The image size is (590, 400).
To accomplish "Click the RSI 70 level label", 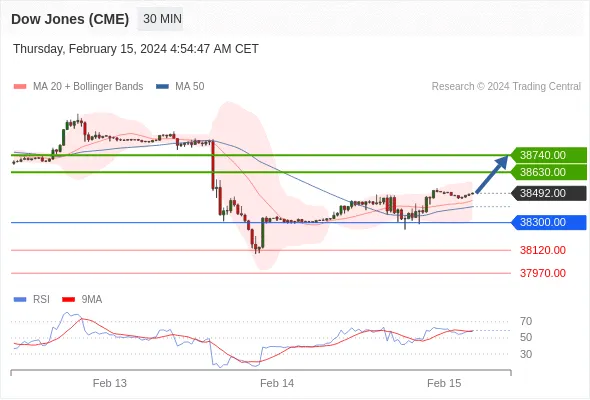I will coord(526,321).
